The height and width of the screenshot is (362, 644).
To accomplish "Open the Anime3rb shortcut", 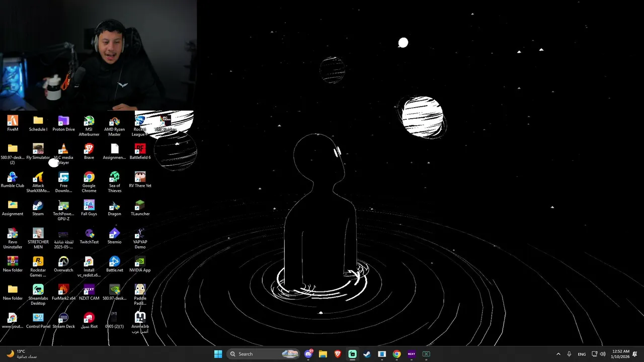I will coord(140,323).
